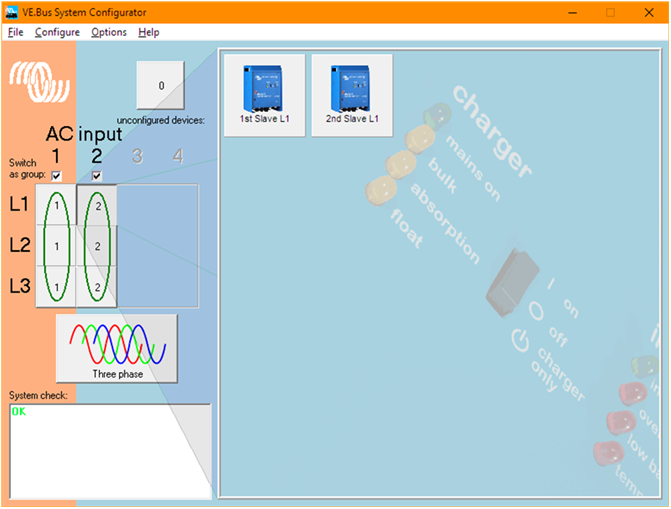Open the Help menu
The height and width of the screenshot is (509, 671).
click(x=149, y=32)
